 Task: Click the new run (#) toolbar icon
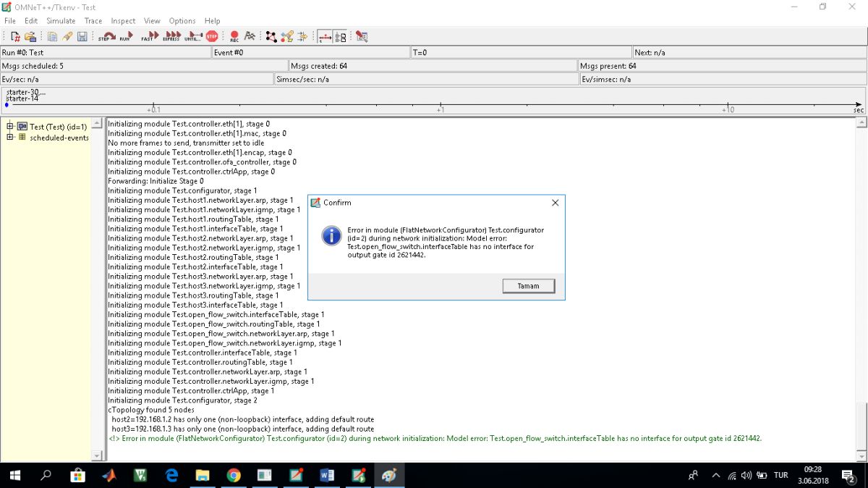click(x=15, y=36)
